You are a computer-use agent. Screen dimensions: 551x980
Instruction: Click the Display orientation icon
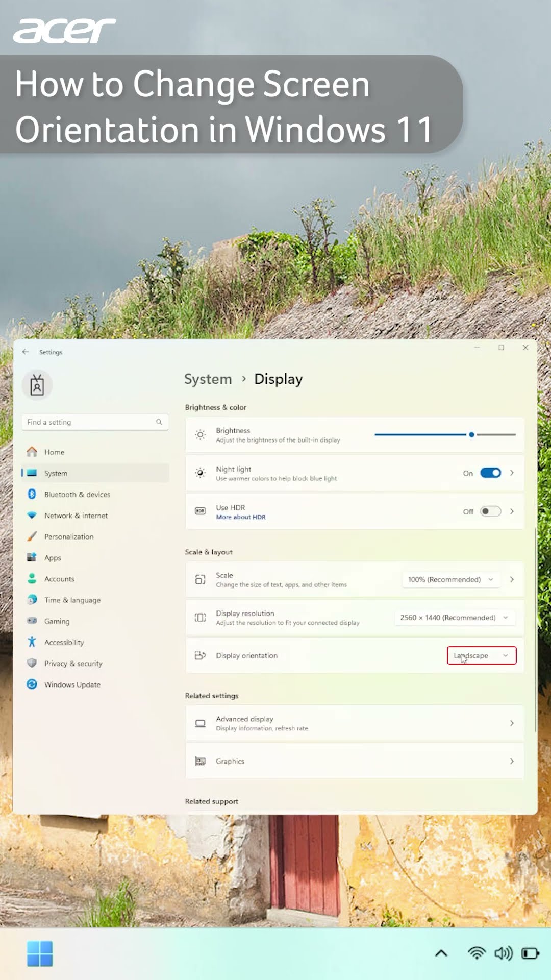coord(201,655)
